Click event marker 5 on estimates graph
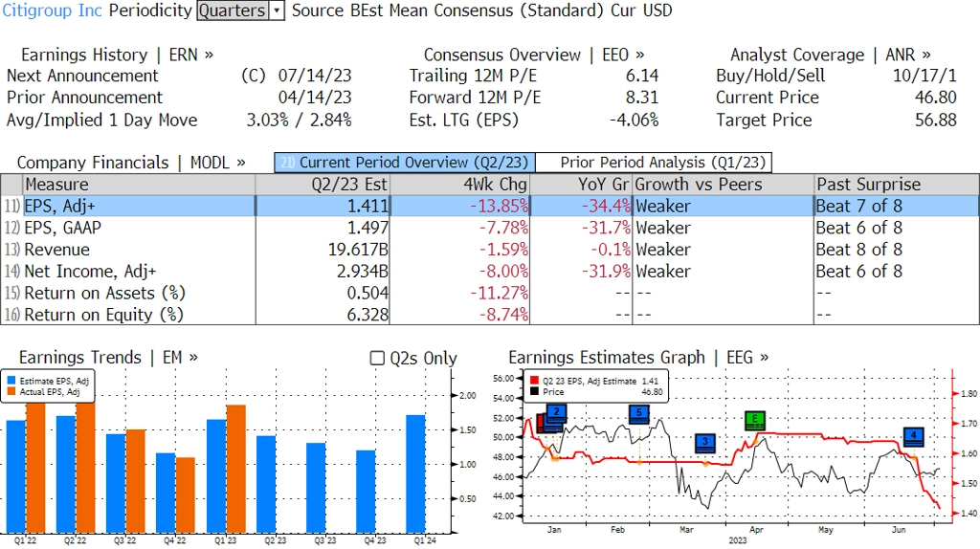Screen dimensions: 980x549 (x=638, y=414)
